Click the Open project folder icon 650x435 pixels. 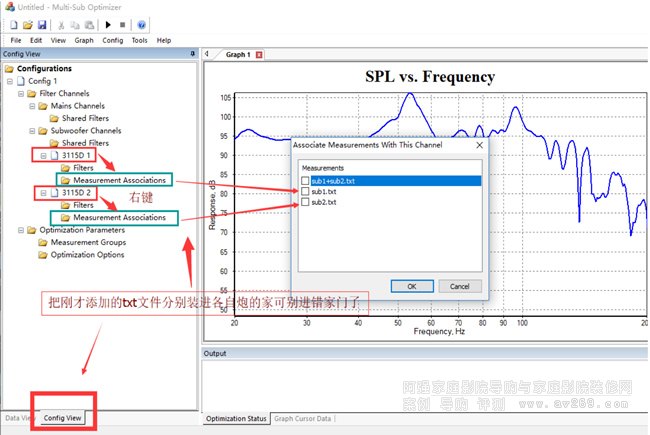pos(27,24)
